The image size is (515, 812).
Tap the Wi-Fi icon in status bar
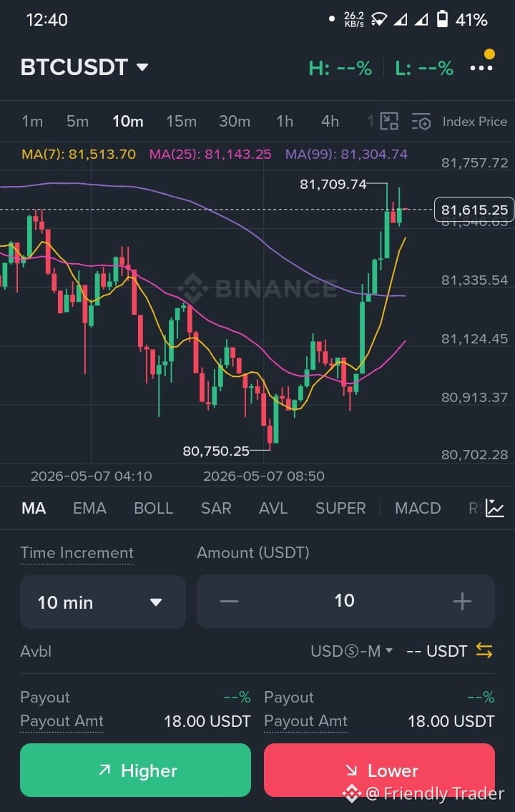click(x=379, y=20)
